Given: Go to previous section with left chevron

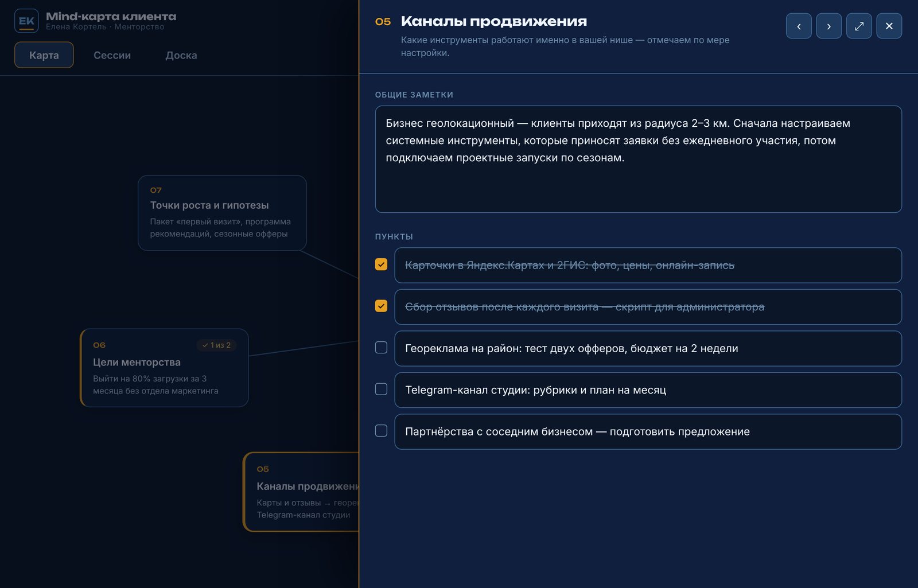Looking at the screenshot, I should pos(799,26).
